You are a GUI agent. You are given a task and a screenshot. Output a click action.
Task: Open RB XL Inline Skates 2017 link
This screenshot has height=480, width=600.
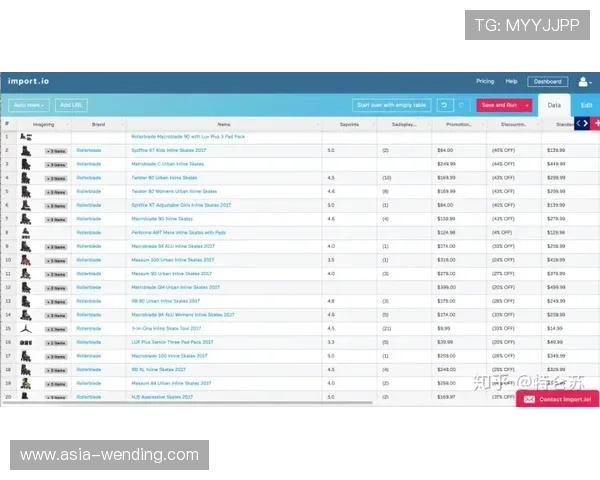pyautogui.click(x=158, y=370)
